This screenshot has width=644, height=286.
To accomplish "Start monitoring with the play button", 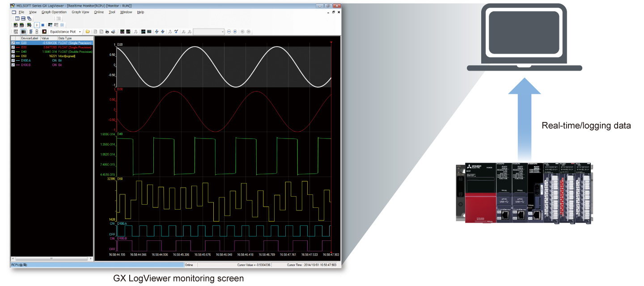I will (37, 25).
